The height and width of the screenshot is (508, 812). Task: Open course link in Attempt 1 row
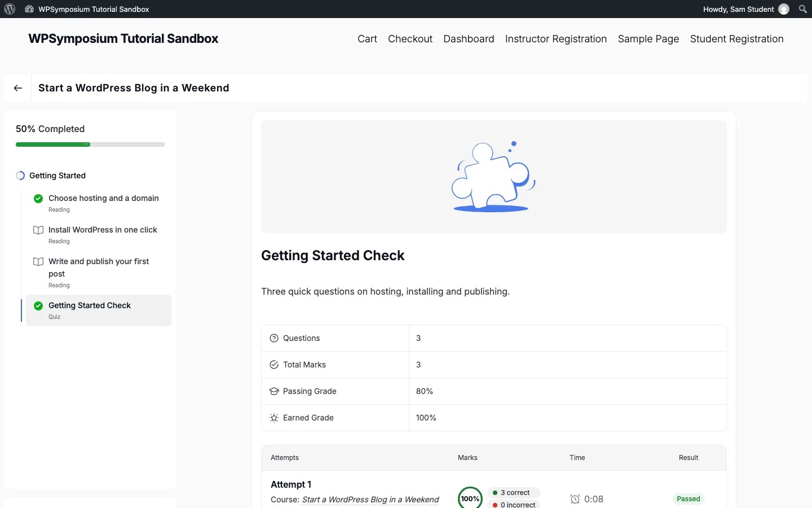coord(370,500)
